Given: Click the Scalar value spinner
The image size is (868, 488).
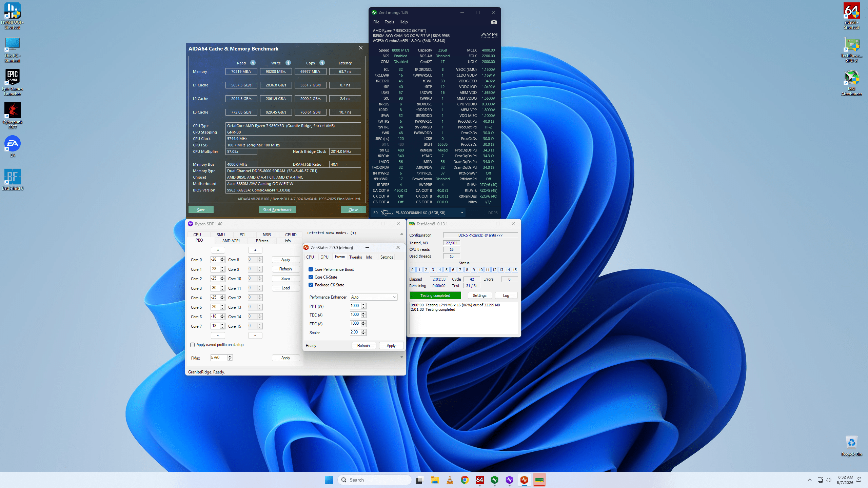Looking at the screenshot, I should click(x=363, y=332).
